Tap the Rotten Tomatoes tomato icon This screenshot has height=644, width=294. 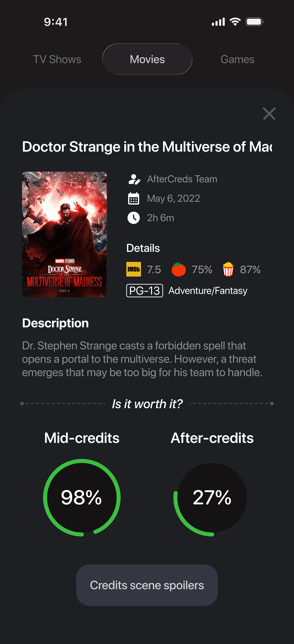179,269
